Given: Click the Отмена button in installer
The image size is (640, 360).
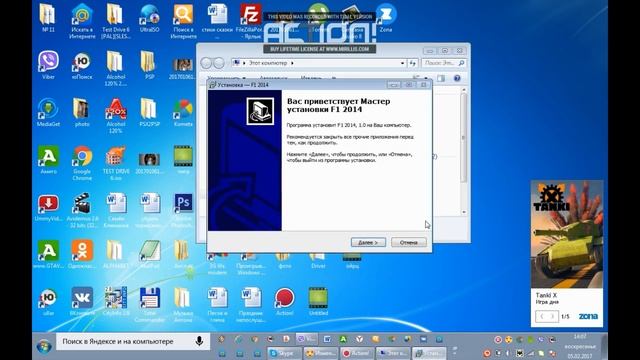Looking at the screenshot, I should click(409, 242).
